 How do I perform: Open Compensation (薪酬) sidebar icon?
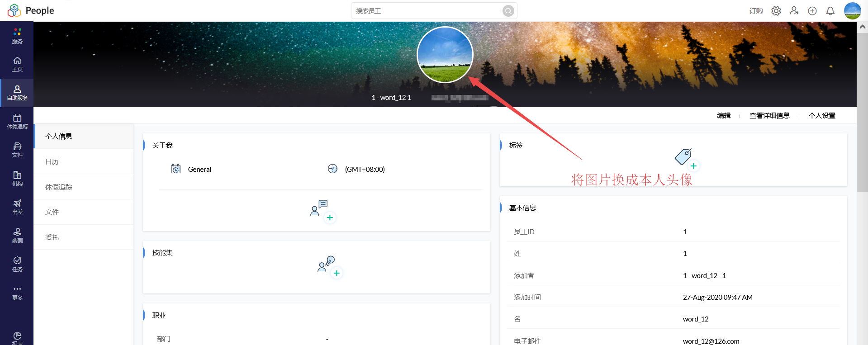click(x=17, y=235)
